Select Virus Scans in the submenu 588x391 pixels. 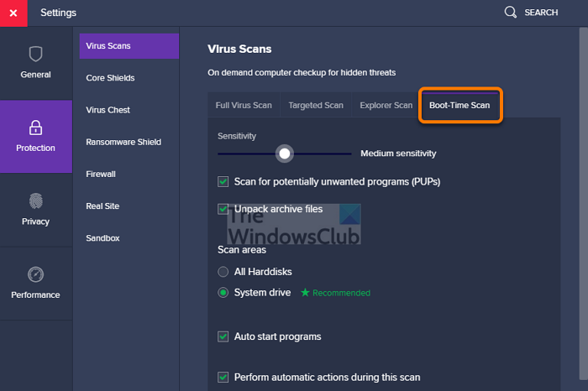point(129,46)
